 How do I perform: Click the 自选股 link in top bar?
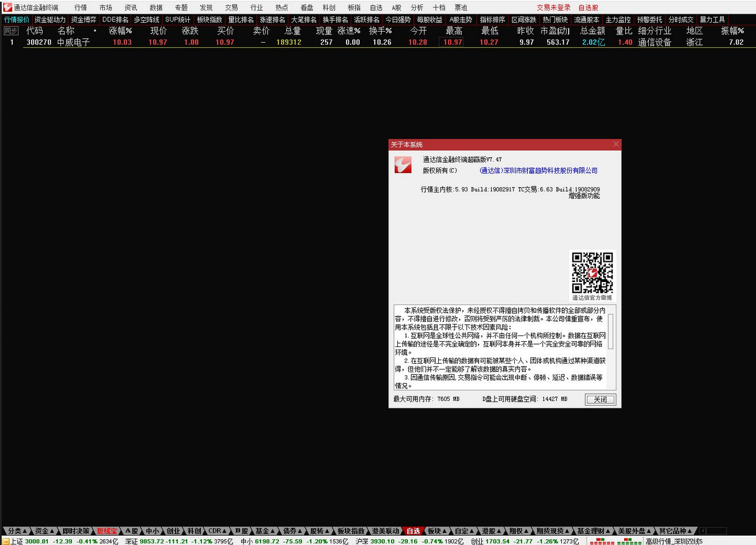tap(588, 7)
